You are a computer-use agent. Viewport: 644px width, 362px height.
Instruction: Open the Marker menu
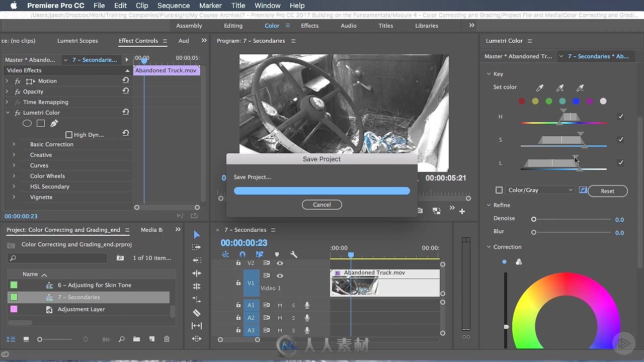pos(210,6)
